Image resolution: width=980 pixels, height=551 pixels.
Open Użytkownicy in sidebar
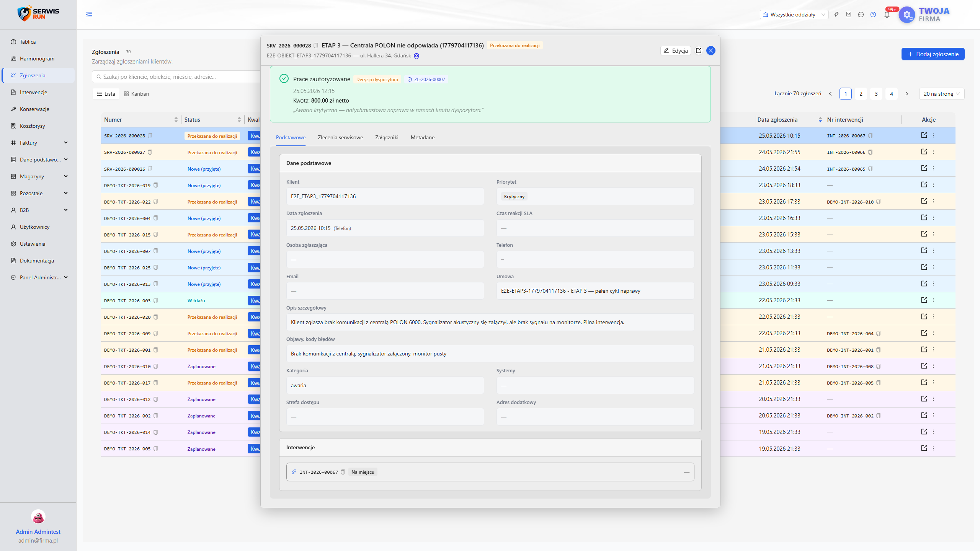point(38,227)
